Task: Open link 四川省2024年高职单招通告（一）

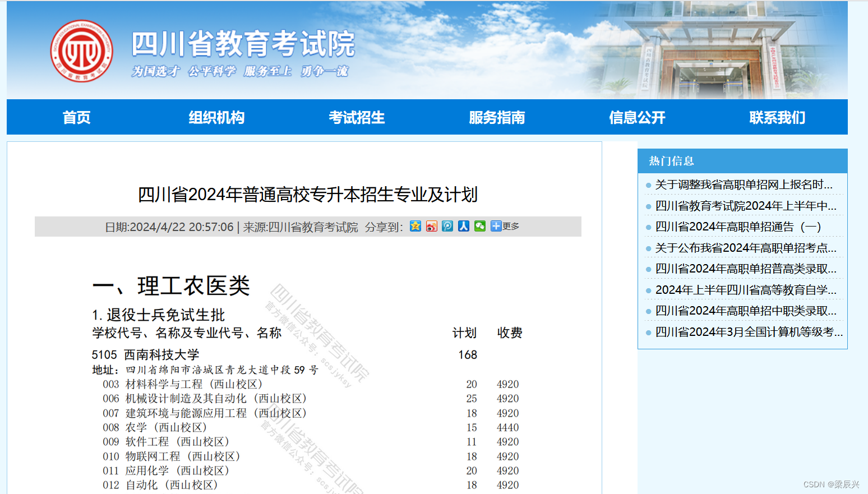Action: point(738,227)
